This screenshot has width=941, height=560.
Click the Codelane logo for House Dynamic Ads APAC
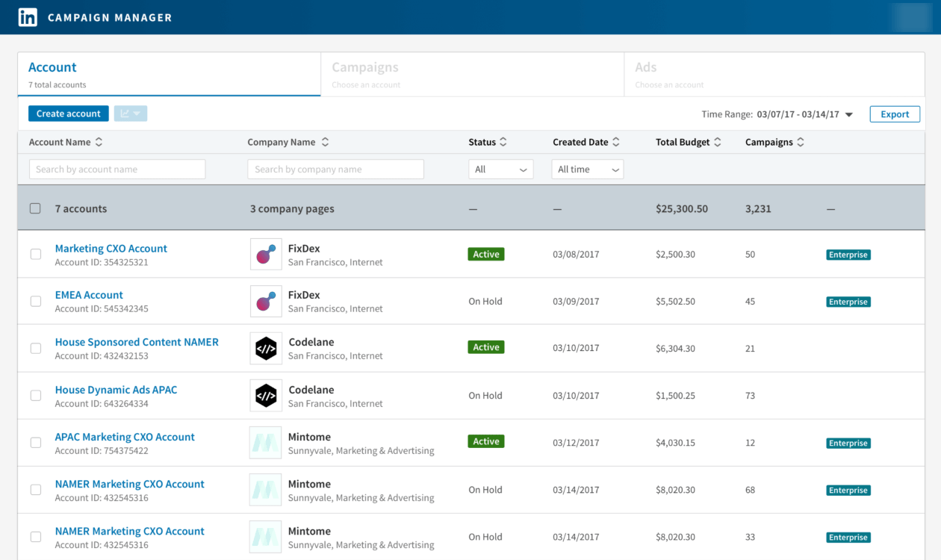(x=266, y=396)
